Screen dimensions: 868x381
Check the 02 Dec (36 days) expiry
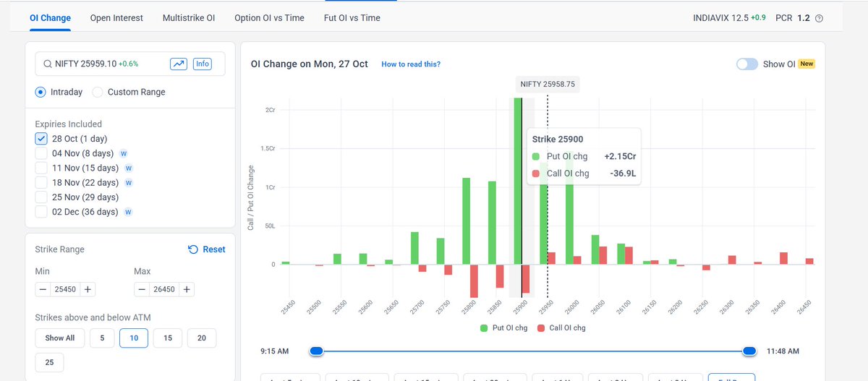41,212
